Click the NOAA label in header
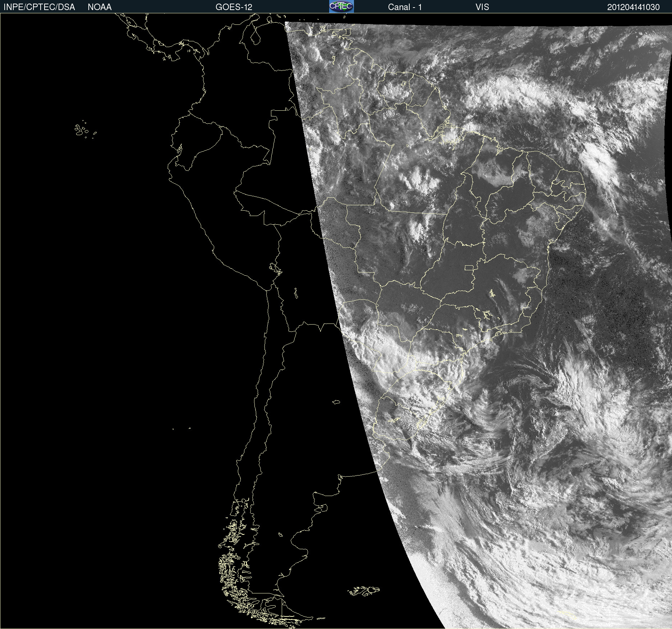Viewport: 672px width, 629px height. 100,7
